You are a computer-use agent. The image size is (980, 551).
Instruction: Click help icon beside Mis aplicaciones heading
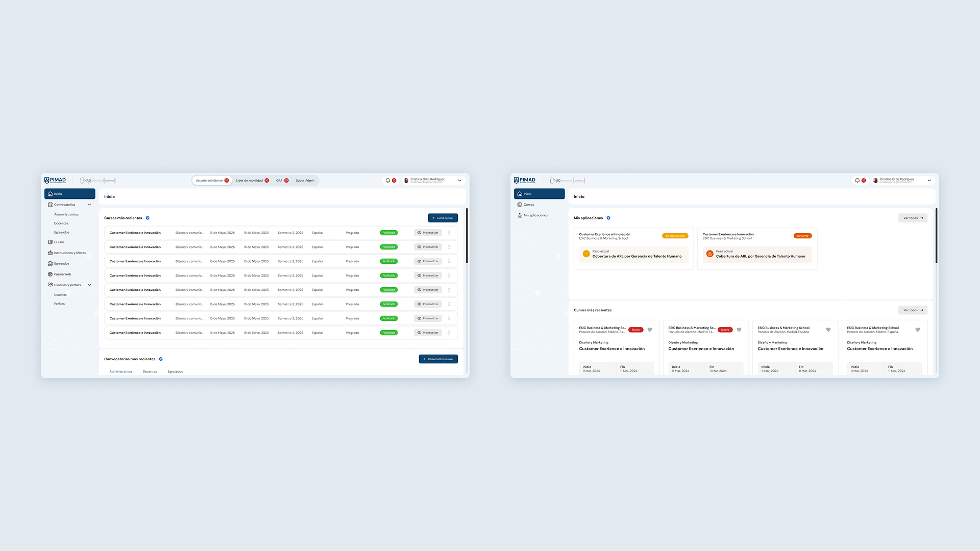608,218
